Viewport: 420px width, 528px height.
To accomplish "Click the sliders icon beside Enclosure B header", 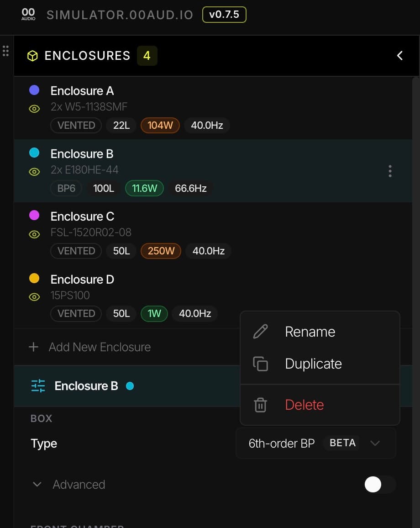I will (x=38, y=386).
